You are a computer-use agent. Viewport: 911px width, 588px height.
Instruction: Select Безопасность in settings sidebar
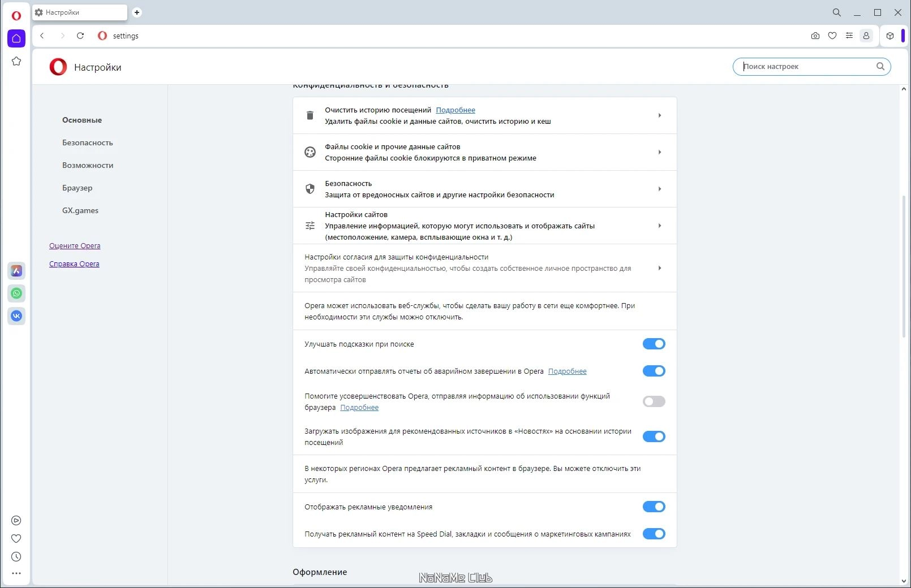click(x=88, y=142)
